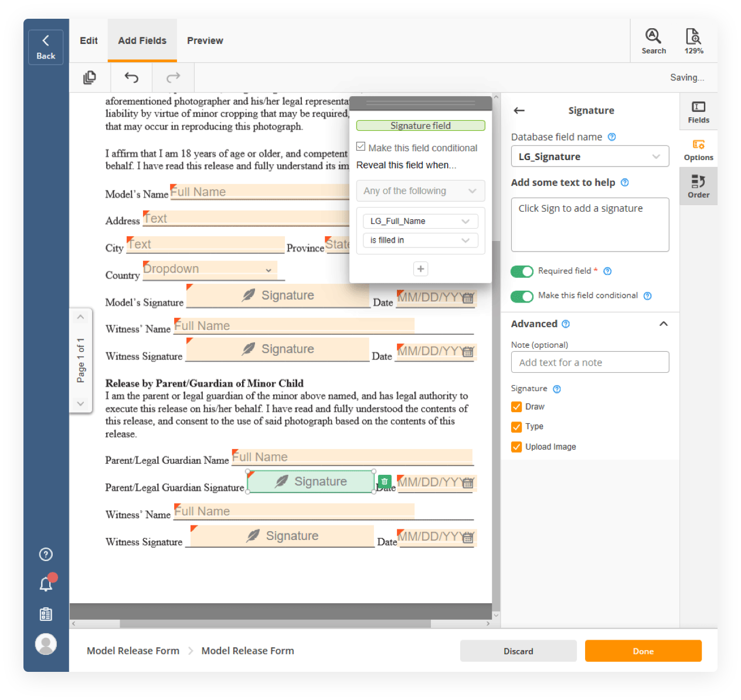Viewport: 741px width, 700px height.
Task: Collapse the Advanced section
Action: [663, 324]
